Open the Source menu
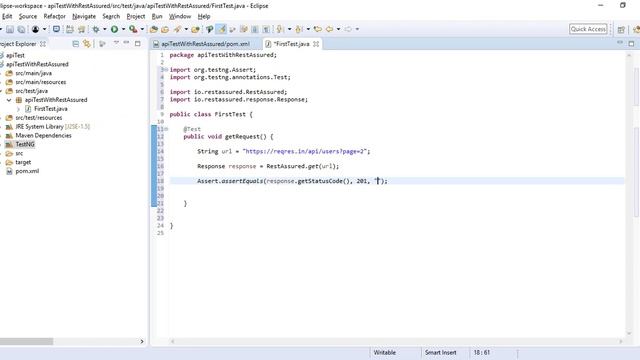Screen dimensions: 640x360 tap(28, 16)
